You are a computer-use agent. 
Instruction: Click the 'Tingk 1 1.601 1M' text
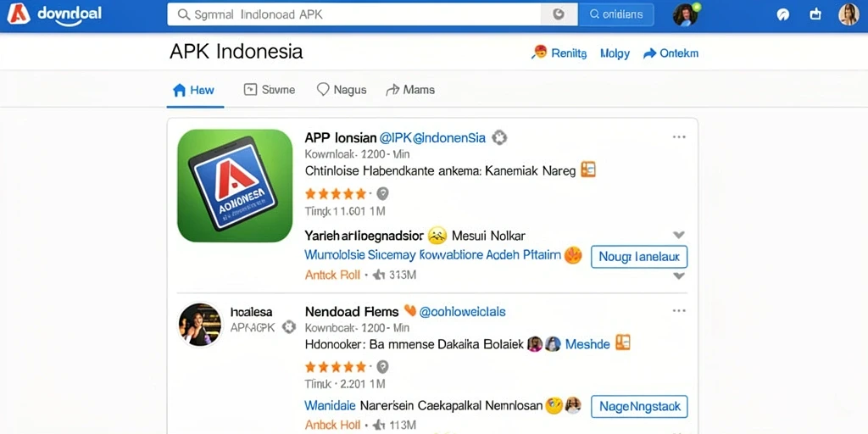pyautogui.click(x=345, y=211)
